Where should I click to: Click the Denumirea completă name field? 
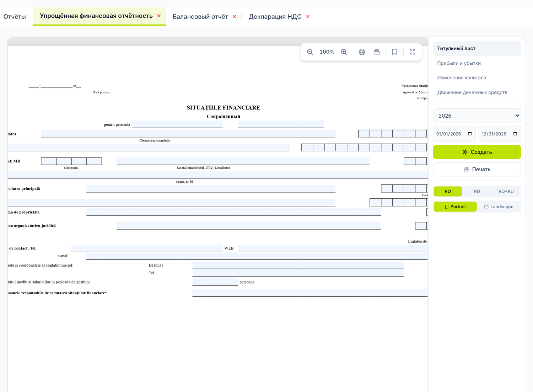tap(188, 134)
